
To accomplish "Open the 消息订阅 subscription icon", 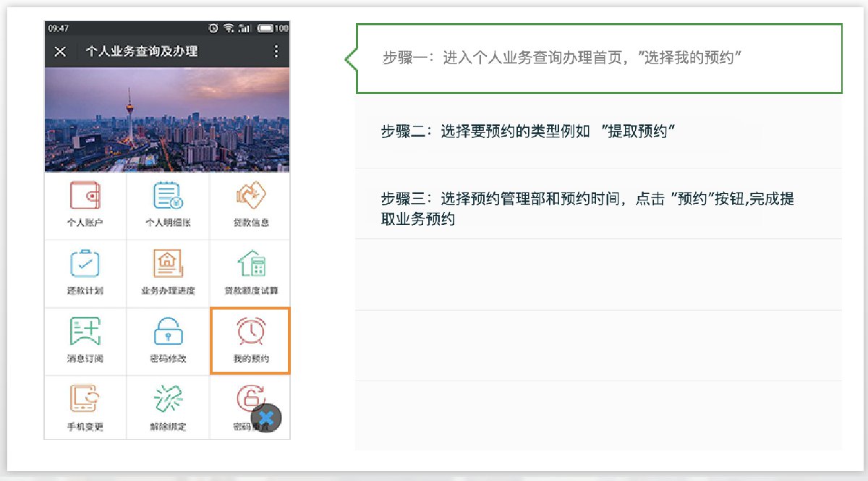I will pyautogui.click(x=85, y=333).
